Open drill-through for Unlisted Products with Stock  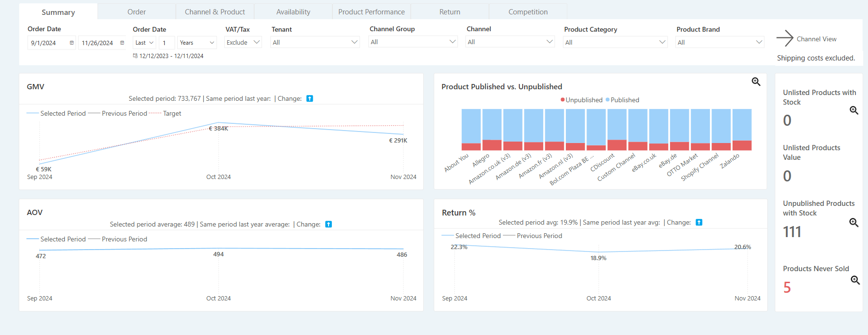[854, 110]
